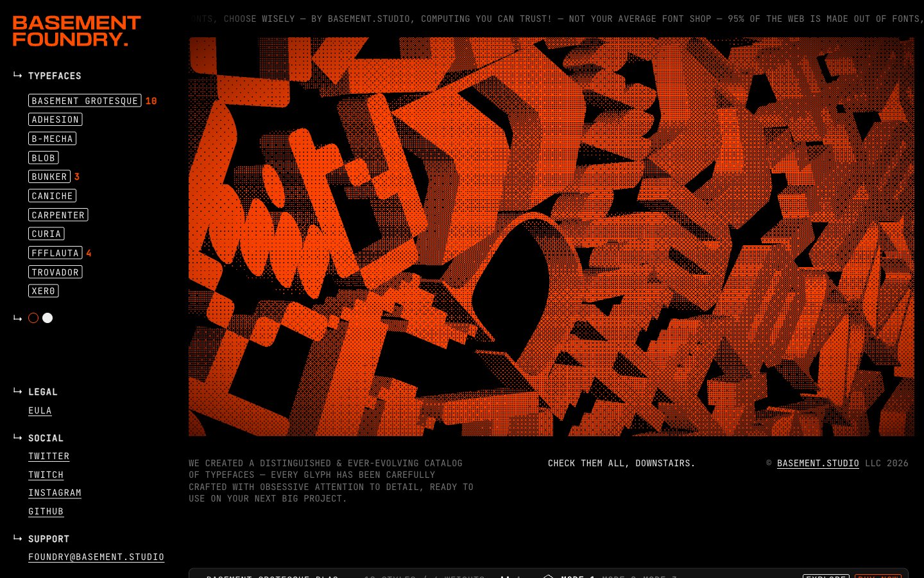This screenshot has width=924, height=578.
Task: Open the Caniche typeface
Action: coord(53,196)
